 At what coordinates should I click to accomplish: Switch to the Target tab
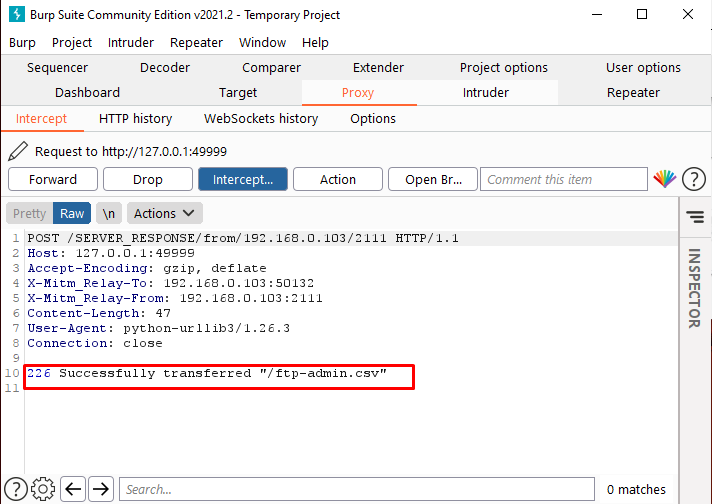click(238, 93)
